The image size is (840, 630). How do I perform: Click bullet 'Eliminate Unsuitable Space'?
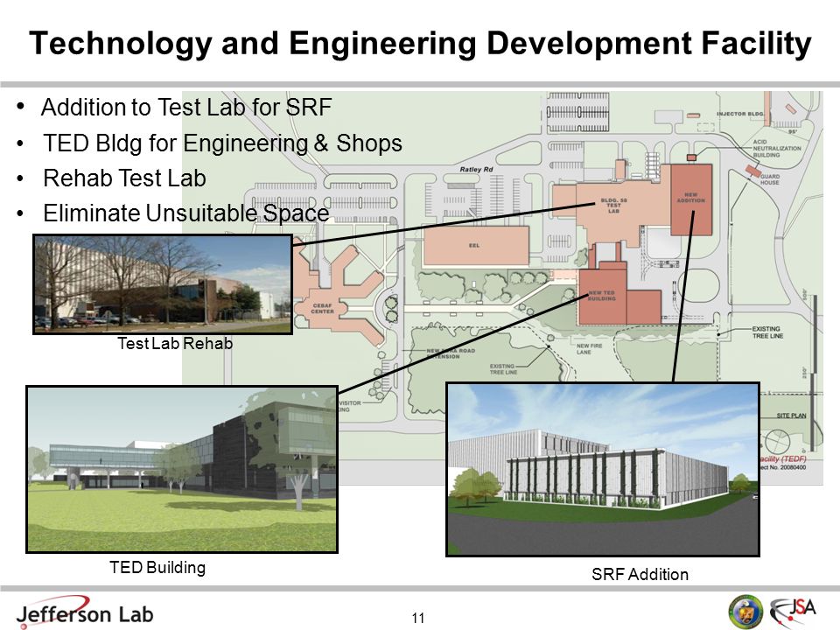[x=185, y=213]
